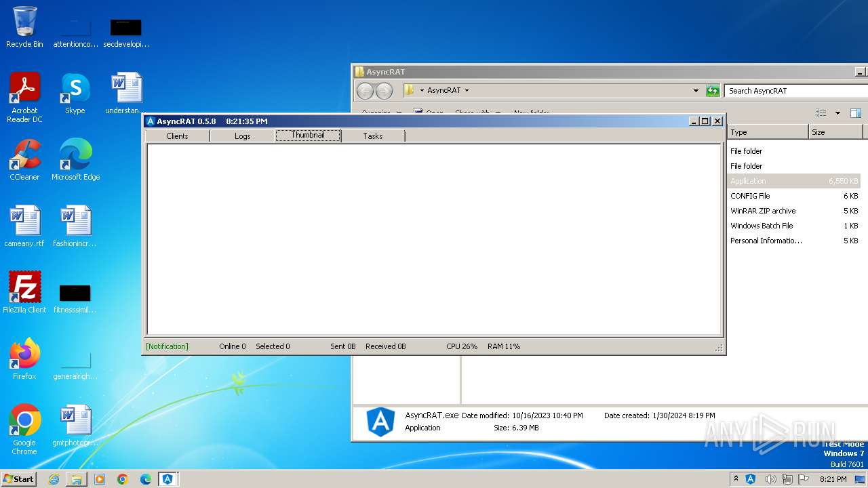Click the CPU 26% status text
The width and height of the screenshot is (868, 488).
462,346
